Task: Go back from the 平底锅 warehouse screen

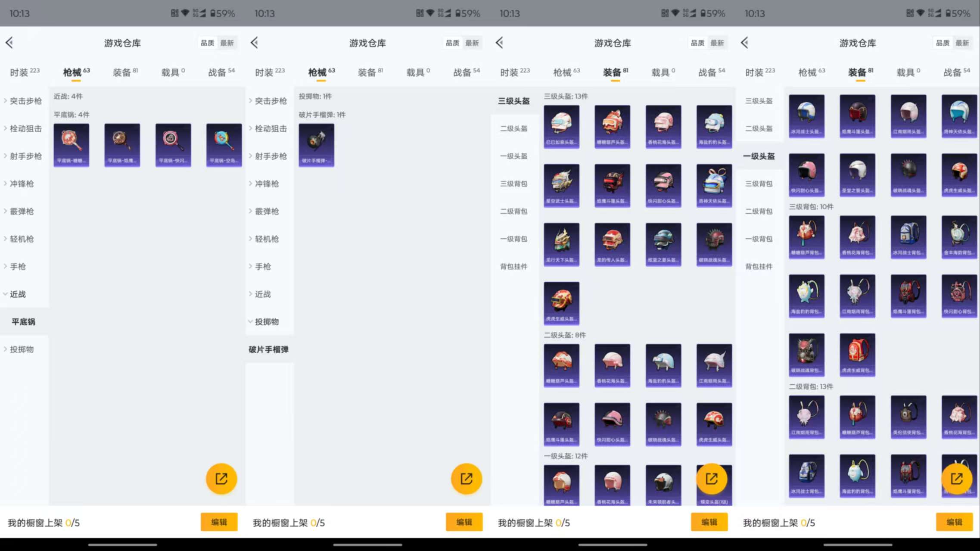Action: [9, 43]
